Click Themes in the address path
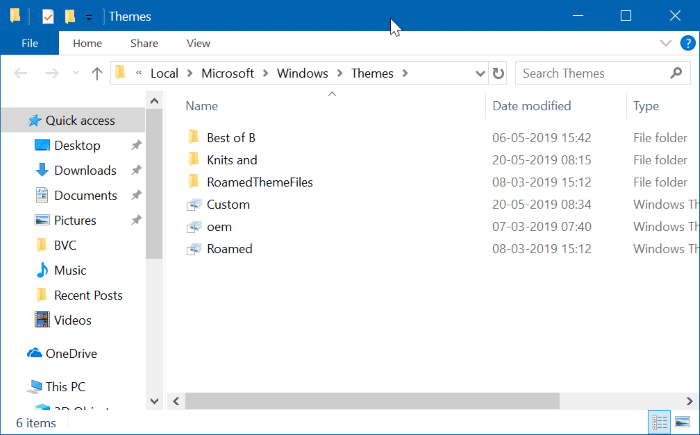The width and height of the screenshot is (700, 435). pos(372,73)
